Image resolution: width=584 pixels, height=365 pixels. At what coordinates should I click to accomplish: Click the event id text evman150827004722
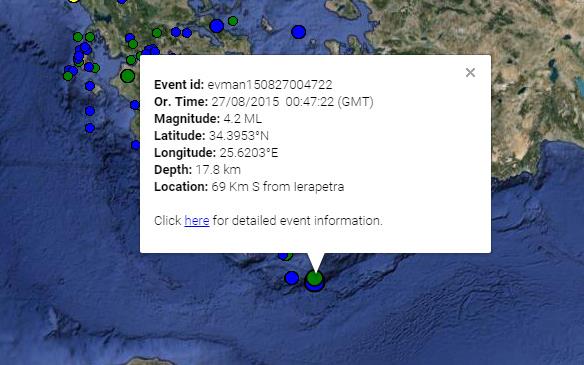pyautogui.click(x=270, y=85)
